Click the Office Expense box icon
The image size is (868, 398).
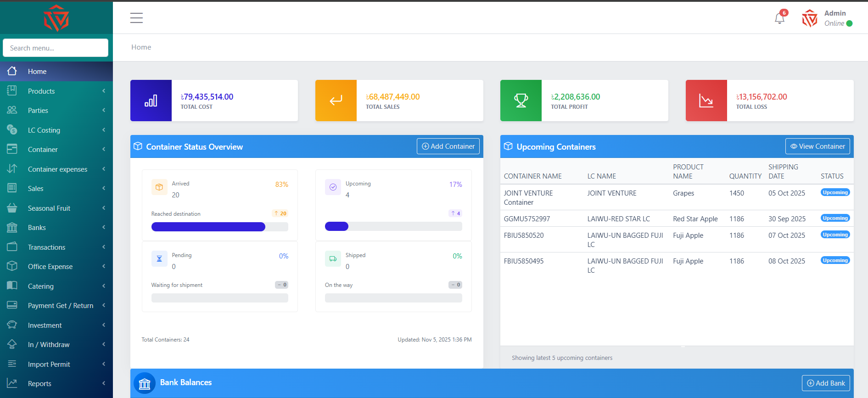12,266
